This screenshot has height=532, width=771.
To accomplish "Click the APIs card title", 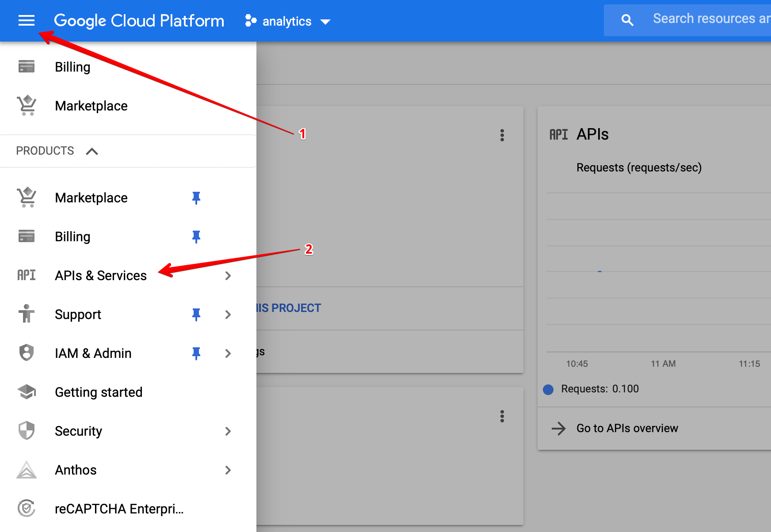I will coord(592,134).
